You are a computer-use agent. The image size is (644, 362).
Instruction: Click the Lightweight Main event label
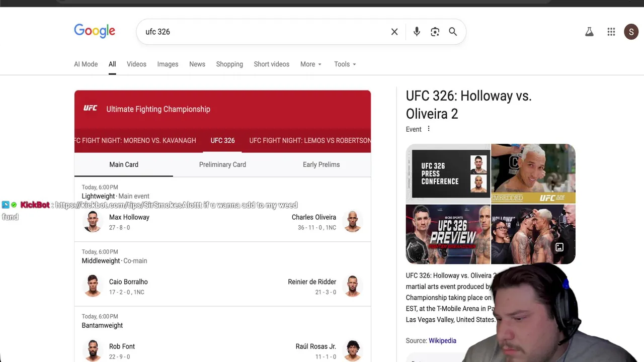(x=115, y=196)
